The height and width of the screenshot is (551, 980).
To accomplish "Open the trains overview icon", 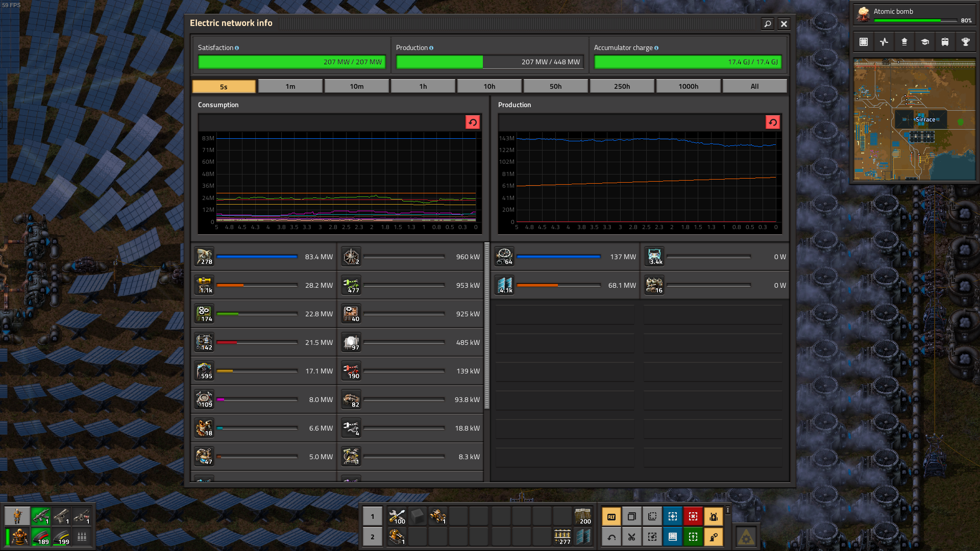I will tap(945, 42).
